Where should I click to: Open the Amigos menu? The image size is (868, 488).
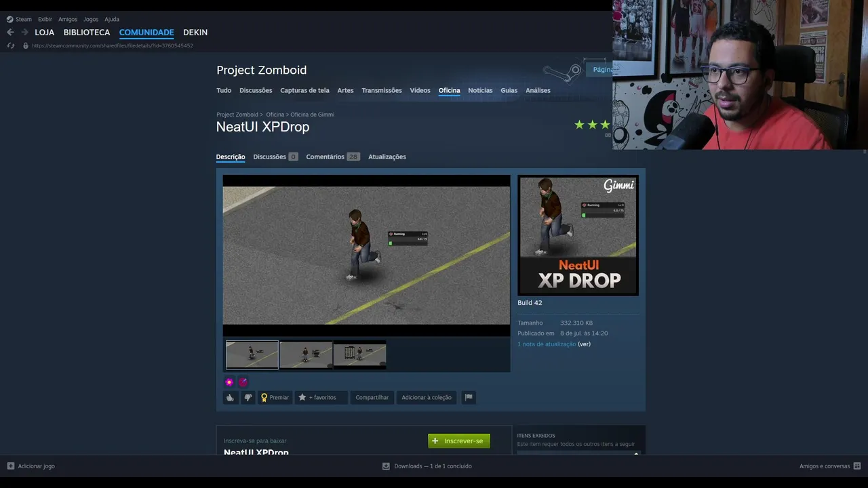point(68,19)
